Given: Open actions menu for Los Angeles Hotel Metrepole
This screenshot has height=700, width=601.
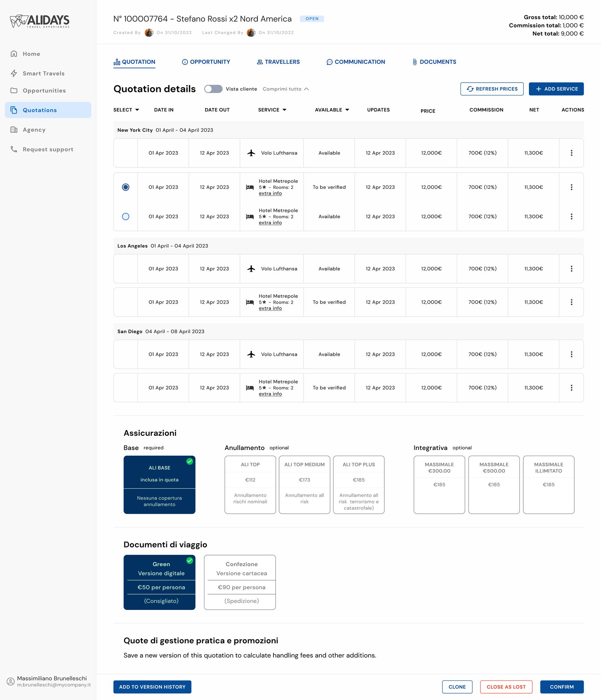Looking at the screenshot, I should pyautogui.click(x=571, y=302).
